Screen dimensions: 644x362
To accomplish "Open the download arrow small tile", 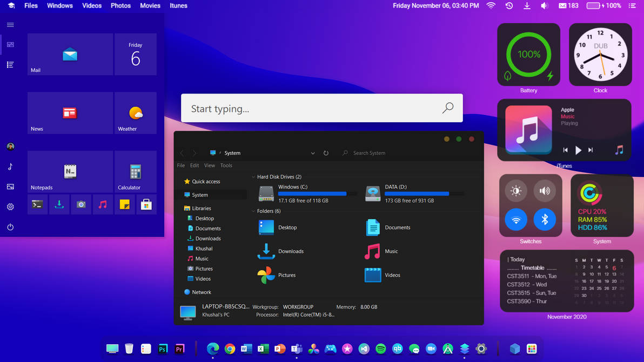I will tap(59, 204).
